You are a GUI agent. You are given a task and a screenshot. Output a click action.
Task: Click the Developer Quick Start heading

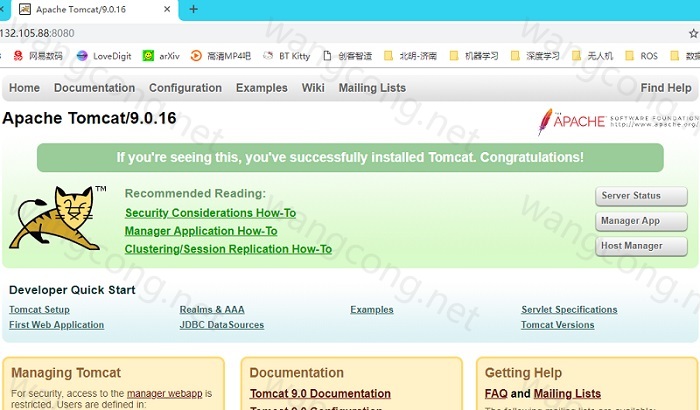pyautogui.click(x=72, y=290)
